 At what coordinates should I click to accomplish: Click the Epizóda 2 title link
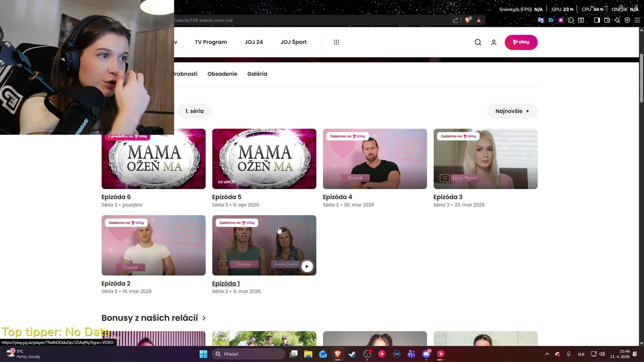(116, 284)
